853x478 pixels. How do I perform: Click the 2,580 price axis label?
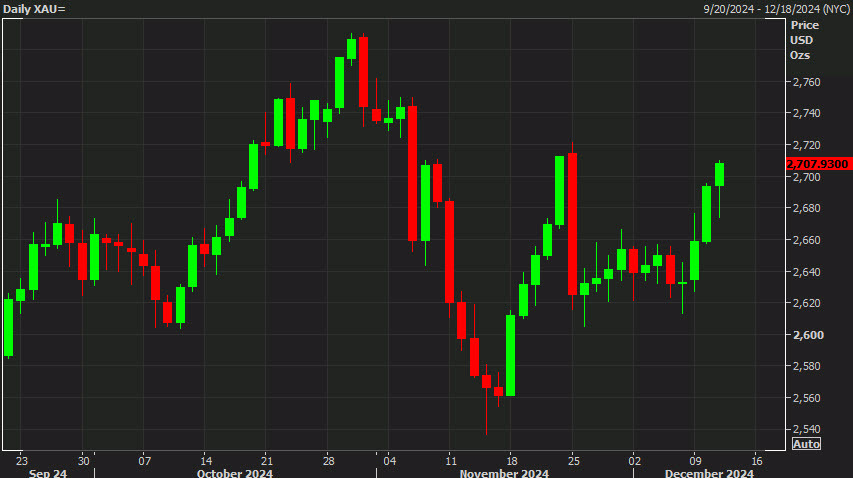(807, 366)
